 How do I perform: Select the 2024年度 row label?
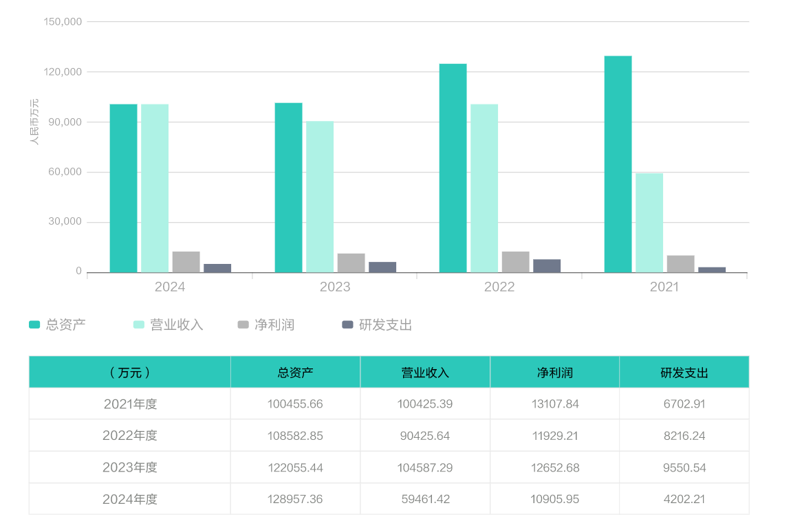click(130, 499)
